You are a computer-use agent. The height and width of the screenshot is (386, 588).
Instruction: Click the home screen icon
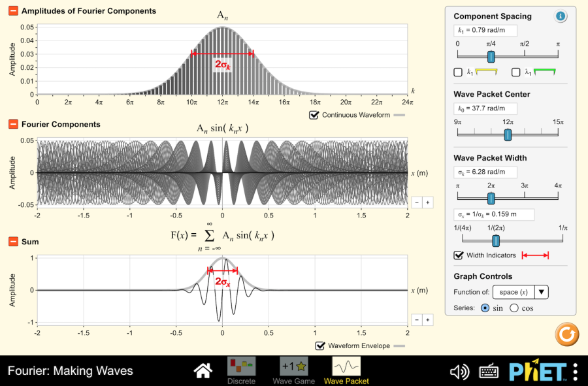point(203,371)
